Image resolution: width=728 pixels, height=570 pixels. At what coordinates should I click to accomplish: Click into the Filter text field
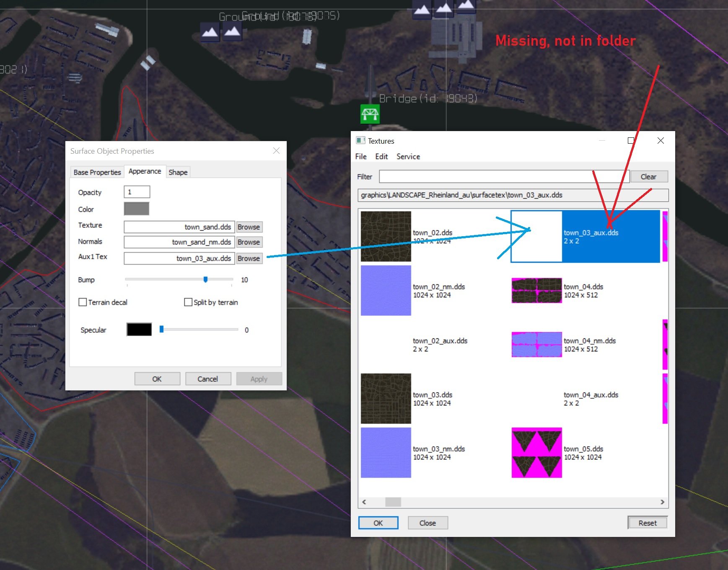point(504,176)
